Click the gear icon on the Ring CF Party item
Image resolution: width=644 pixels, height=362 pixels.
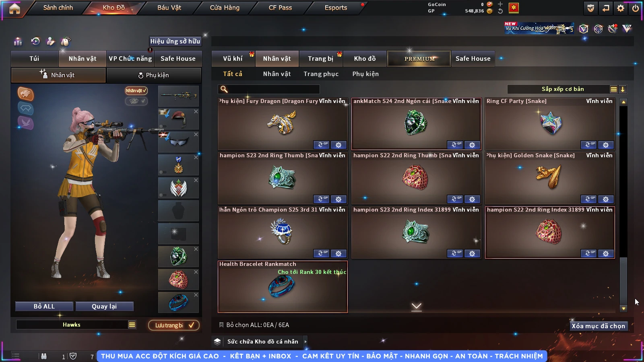coord(606,145)
